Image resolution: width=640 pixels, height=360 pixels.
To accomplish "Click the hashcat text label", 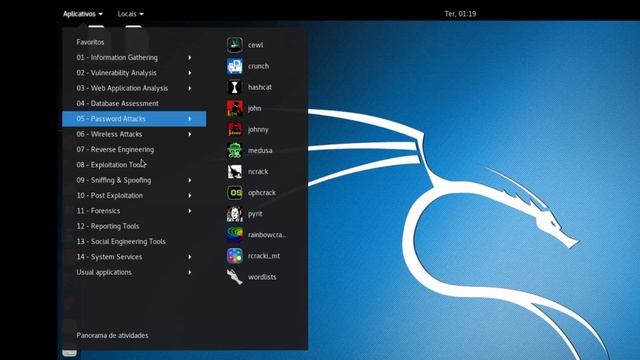I will click(x=260, y=87).
